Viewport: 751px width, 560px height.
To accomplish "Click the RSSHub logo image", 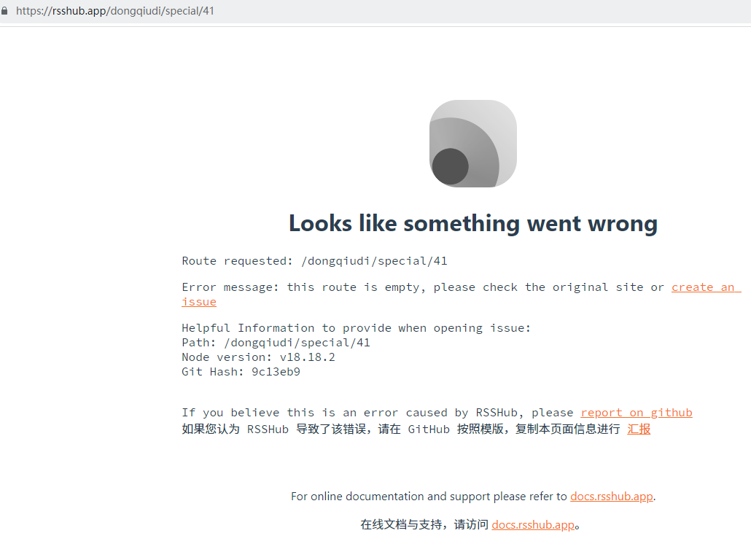I will pos(472,143).
